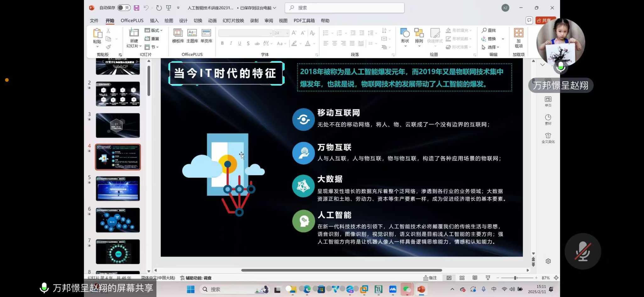
Task: Open the 选择 select dropdown
Action: point(491,47)
